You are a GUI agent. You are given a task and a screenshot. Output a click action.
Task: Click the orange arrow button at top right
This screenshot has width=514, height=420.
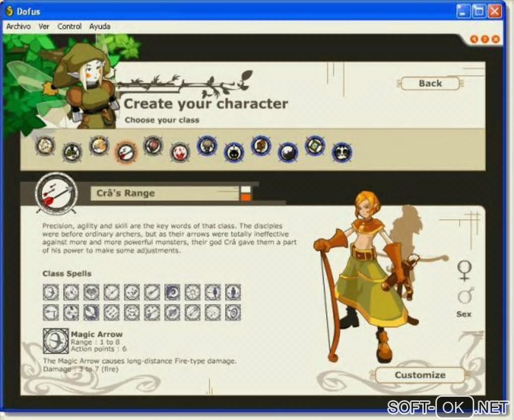[x=474, y=39]
